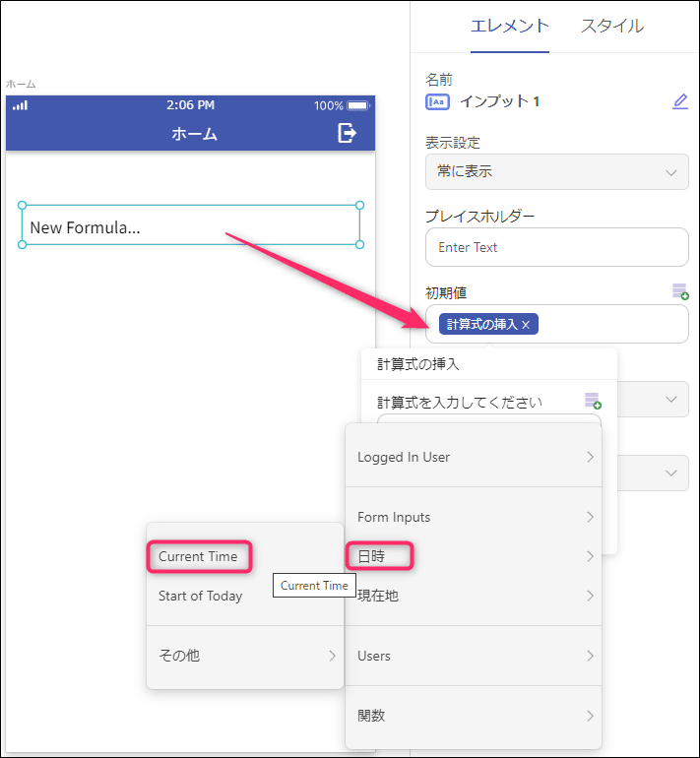This screenshot has width=700, height=758.
Task: Select the 計算式の挿入 chip in 初期値
Action: pos(482,325)
